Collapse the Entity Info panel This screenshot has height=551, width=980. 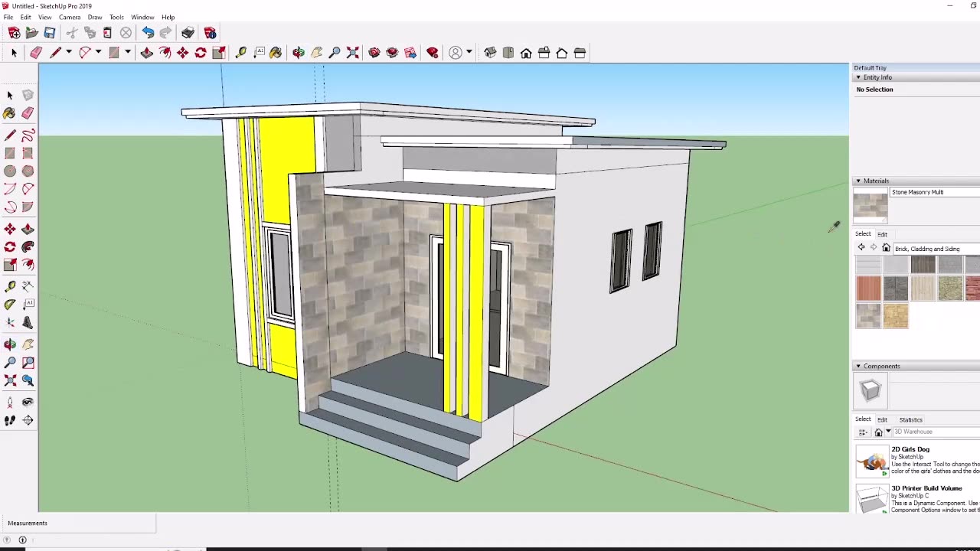[x=858, y=77]
